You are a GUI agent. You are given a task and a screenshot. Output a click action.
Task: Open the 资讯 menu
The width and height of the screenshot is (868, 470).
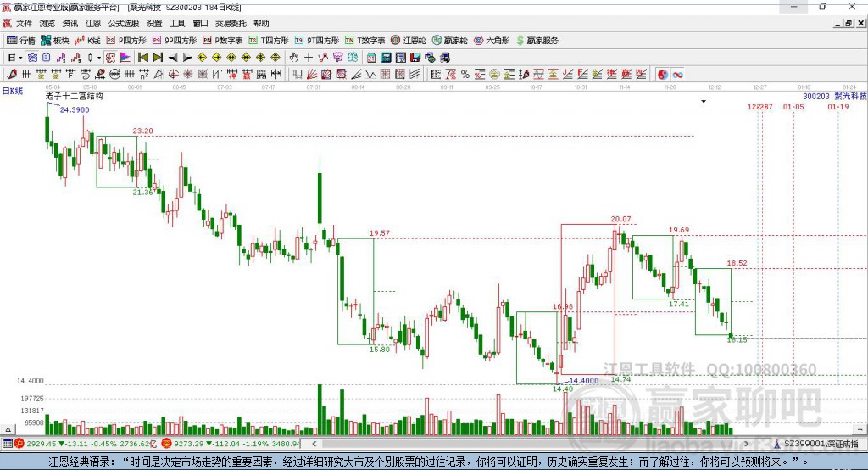[70, 23]
